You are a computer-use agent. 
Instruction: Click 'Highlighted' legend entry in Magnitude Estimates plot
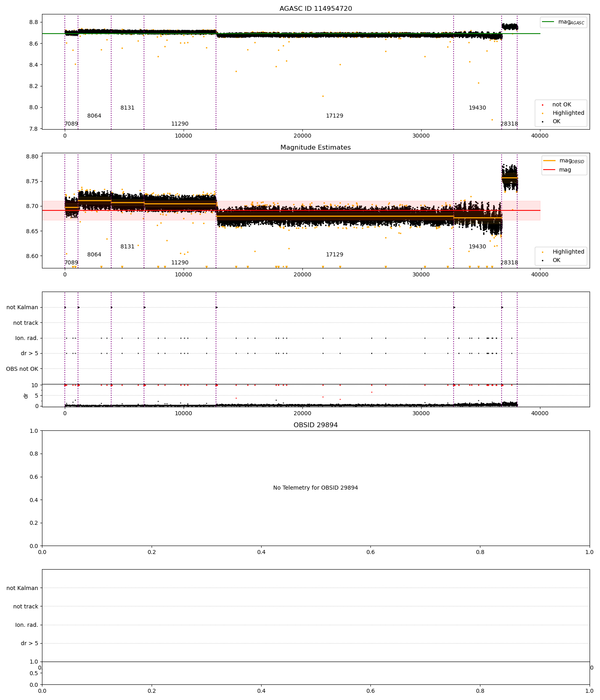point(563,252)
